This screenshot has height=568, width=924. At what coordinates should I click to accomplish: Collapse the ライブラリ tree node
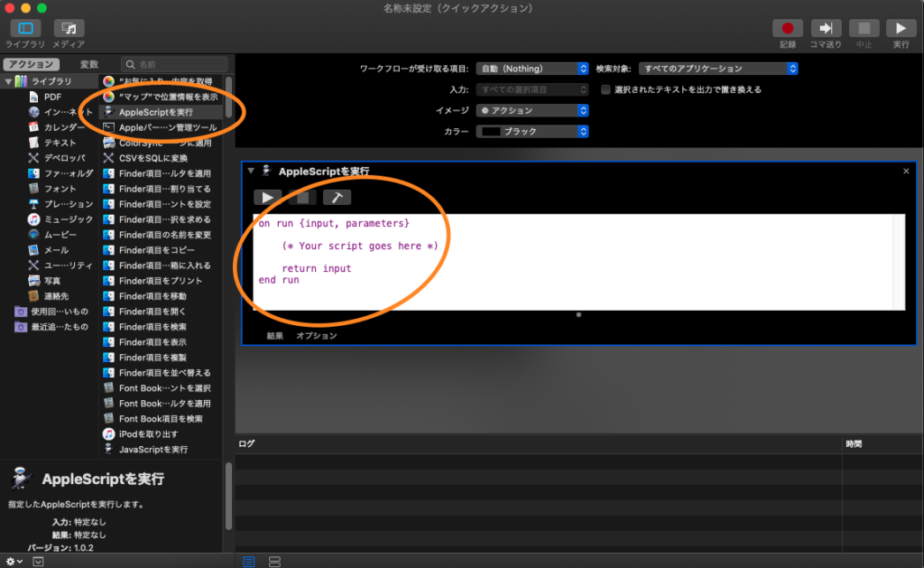click(8, 81)
